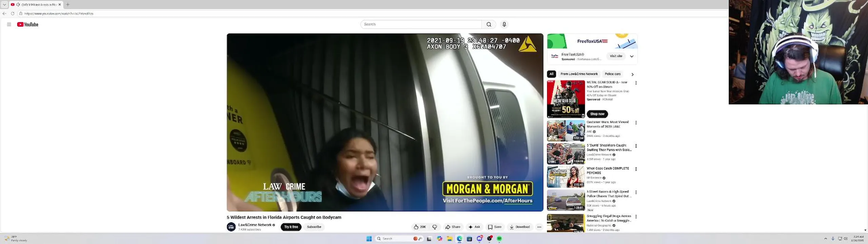The height and width of the screenshot is (244, 868).
Task: Open Customer Wars Most Viewed Moments video
Action: point(566,131)
